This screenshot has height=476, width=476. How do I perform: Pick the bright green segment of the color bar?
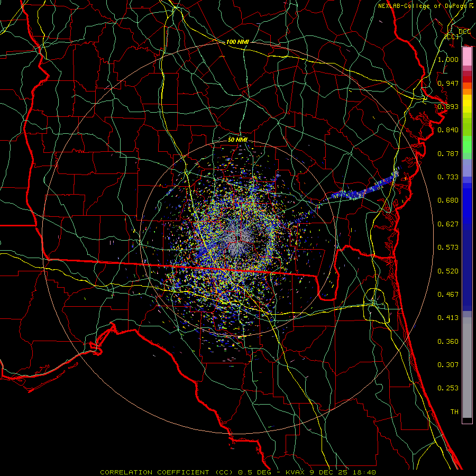(x=467, y=144)
